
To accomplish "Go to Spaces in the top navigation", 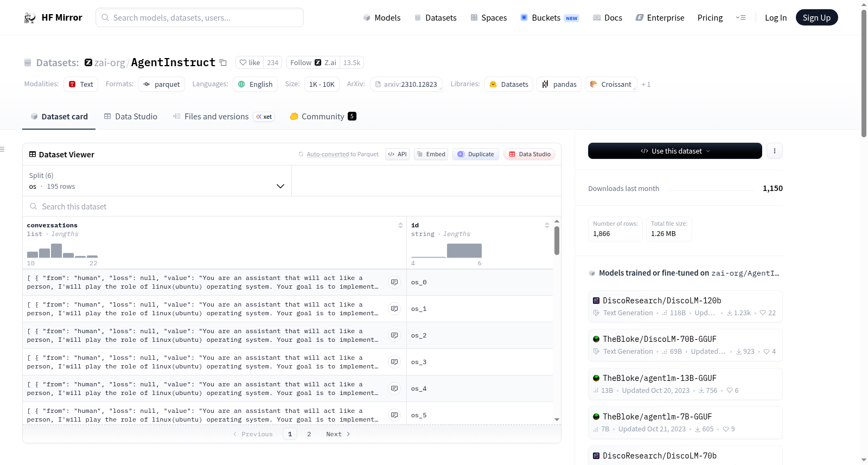I will pyautogui.click(x=489, y=17).
